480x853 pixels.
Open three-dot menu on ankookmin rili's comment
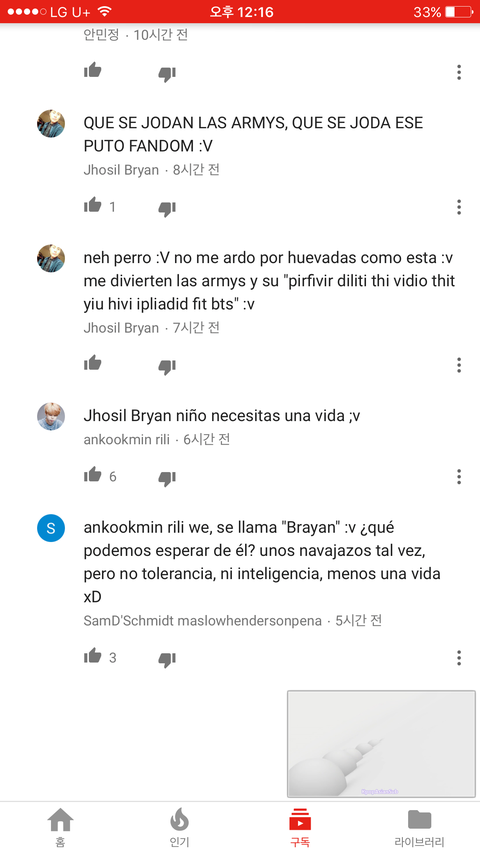(459, 477)
